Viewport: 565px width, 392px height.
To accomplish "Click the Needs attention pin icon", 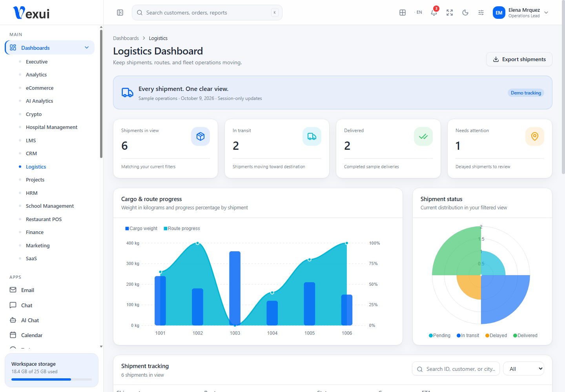I will point(535,136).
